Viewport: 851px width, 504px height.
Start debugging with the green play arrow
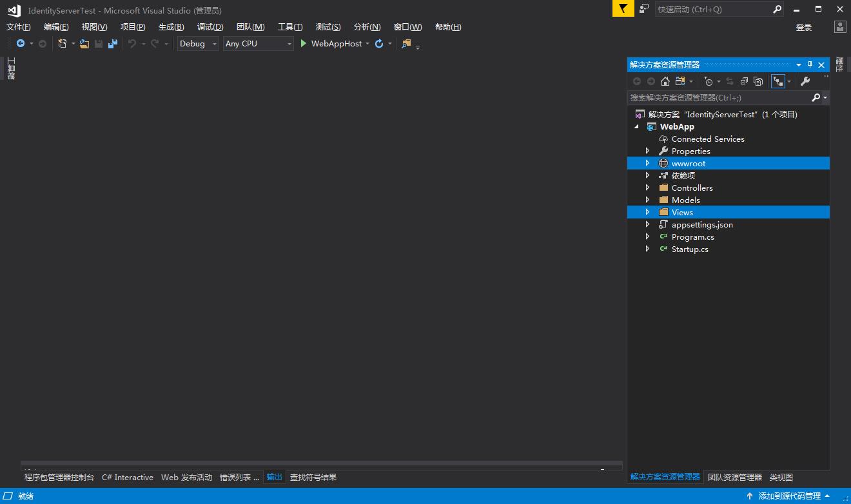pyautogui.click(x=303, y=44)
